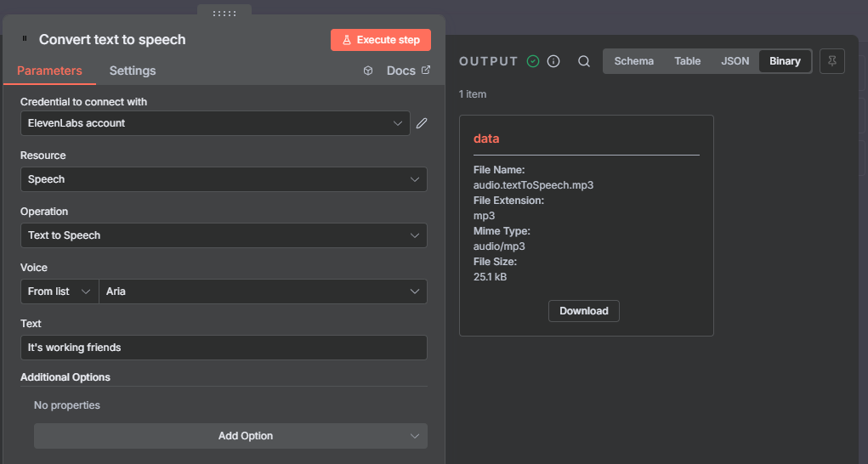Image resolution: width=868 pixels, height=464 pixels.
Task: Click the green success checkmark icon
Action: point(533,61)
